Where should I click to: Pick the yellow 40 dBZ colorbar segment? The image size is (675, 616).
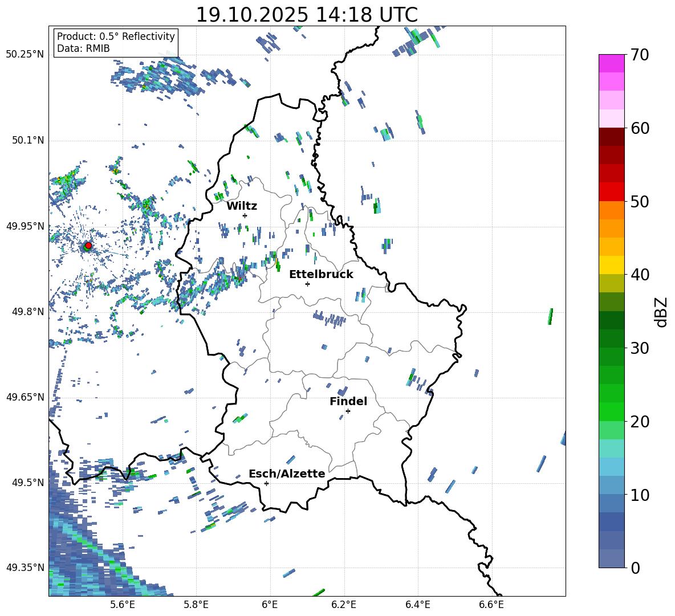pyautogui.click(x=611, y=265)
